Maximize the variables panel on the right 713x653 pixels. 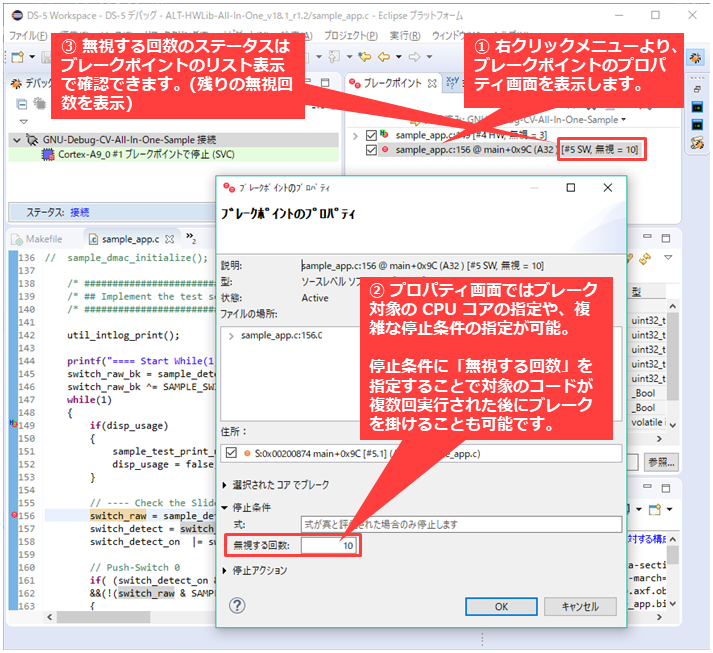tap(666, 238)
